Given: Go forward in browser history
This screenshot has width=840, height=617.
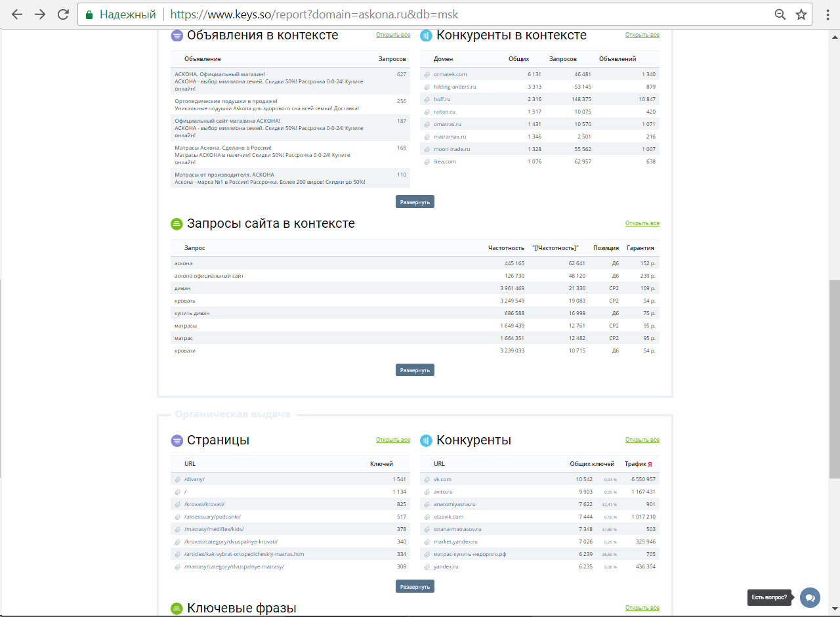Looking at the screenshot, I should tap(40, 14).
